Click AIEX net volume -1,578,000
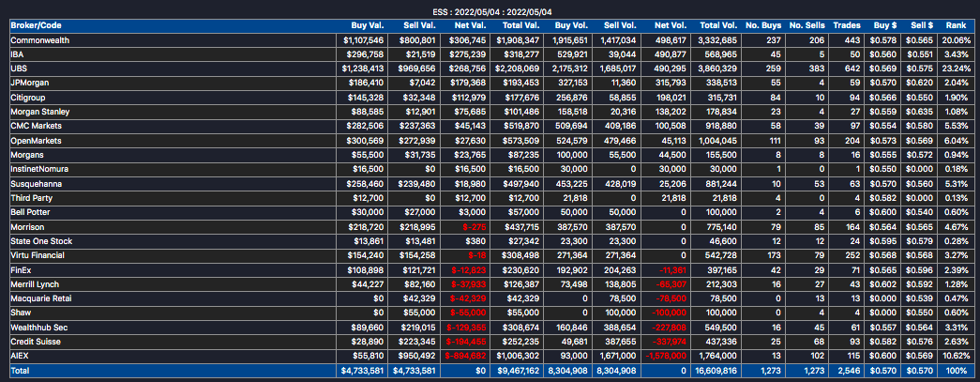The height and width of the screenshot is (382, 980). tap(666, 357)
